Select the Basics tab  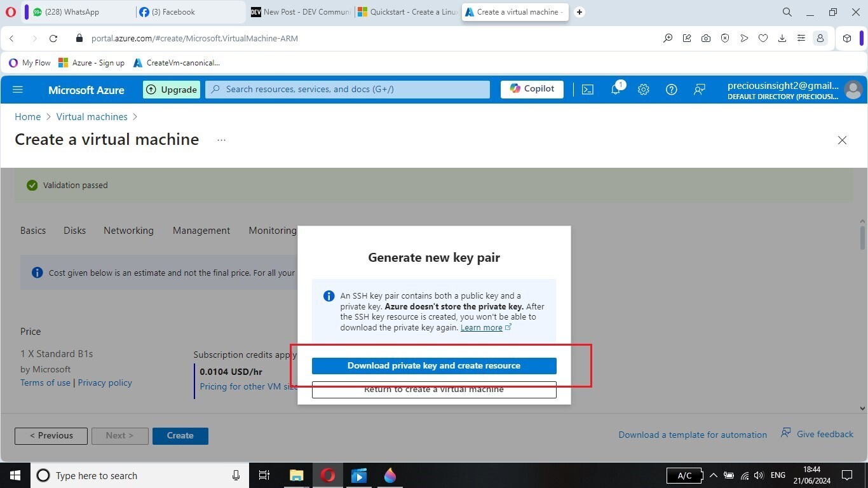pos(33,231)
